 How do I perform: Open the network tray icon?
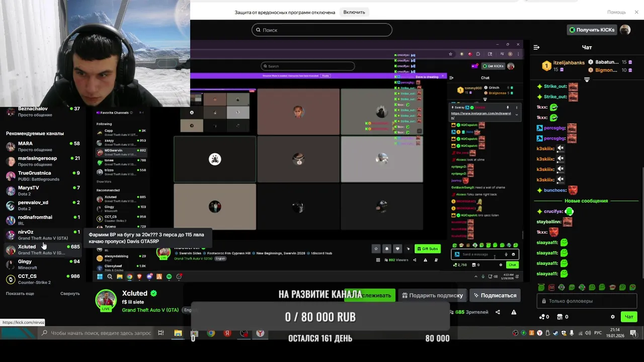580,333
